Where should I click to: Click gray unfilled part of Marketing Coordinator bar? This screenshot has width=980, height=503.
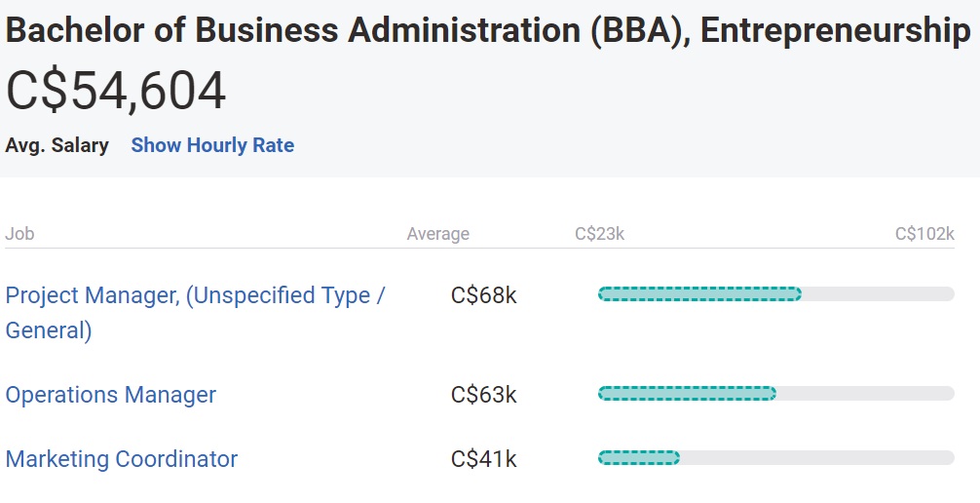tap(816, 458)
